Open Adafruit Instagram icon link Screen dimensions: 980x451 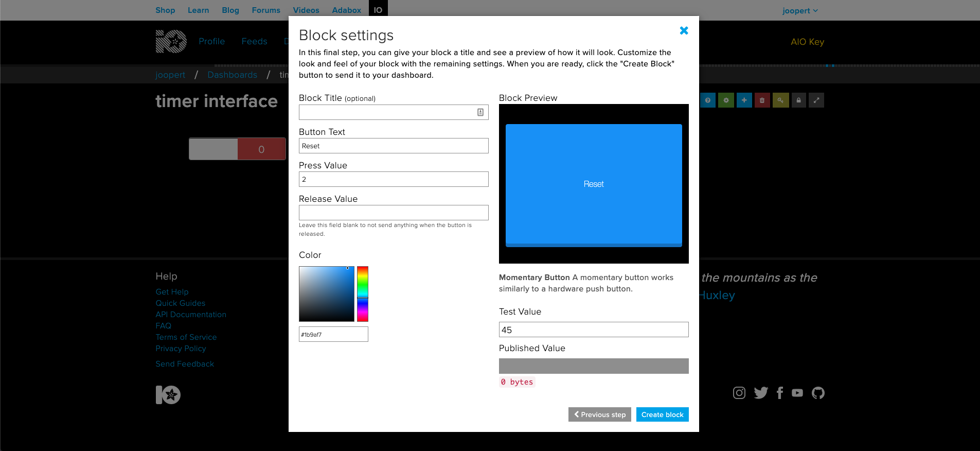[x=739, y=393]
